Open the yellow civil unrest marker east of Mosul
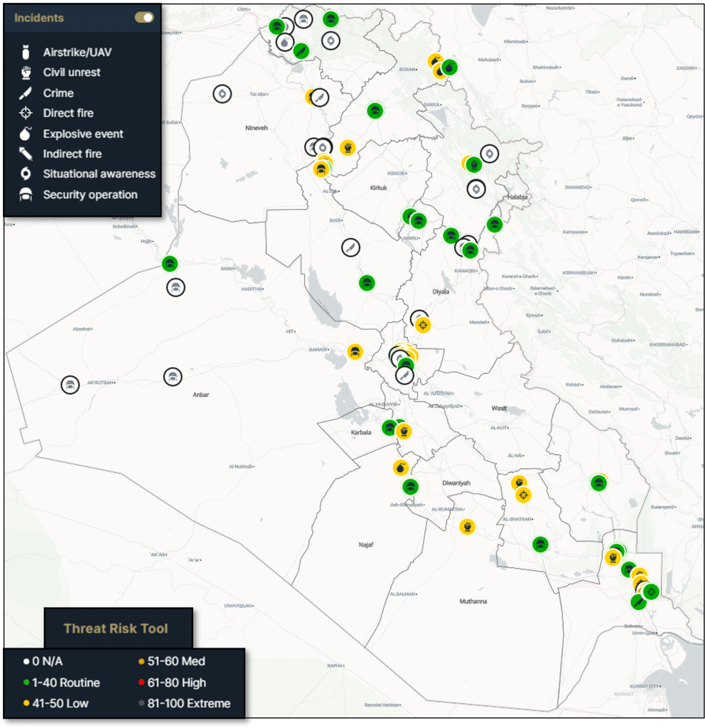705x728 pixels. [348, 148]
